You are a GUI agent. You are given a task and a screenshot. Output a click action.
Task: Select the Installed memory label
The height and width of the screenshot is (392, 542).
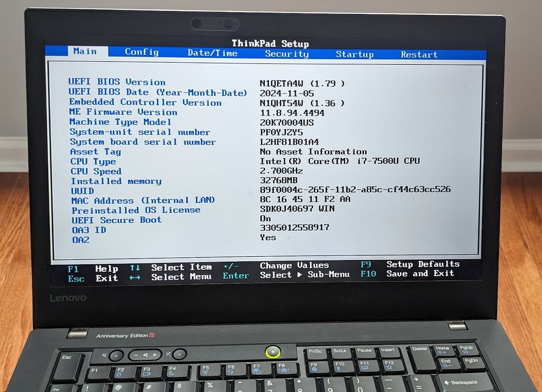[116, 181]
